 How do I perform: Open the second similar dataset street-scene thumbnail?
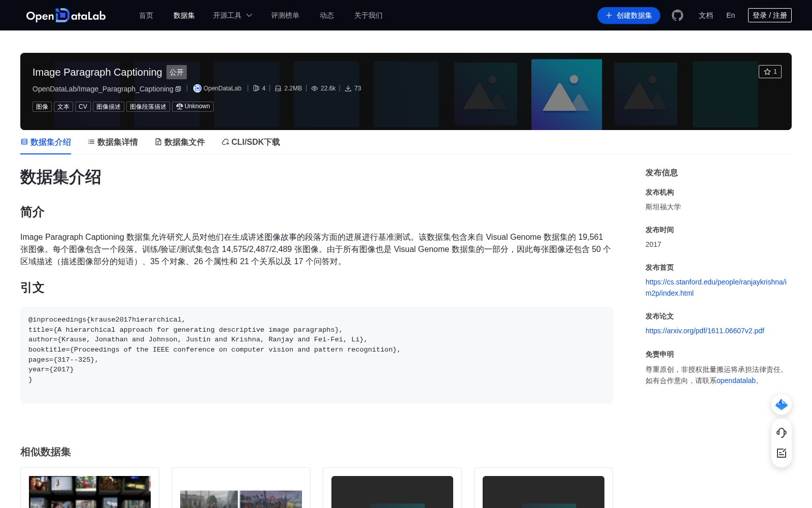click(241, 499)
